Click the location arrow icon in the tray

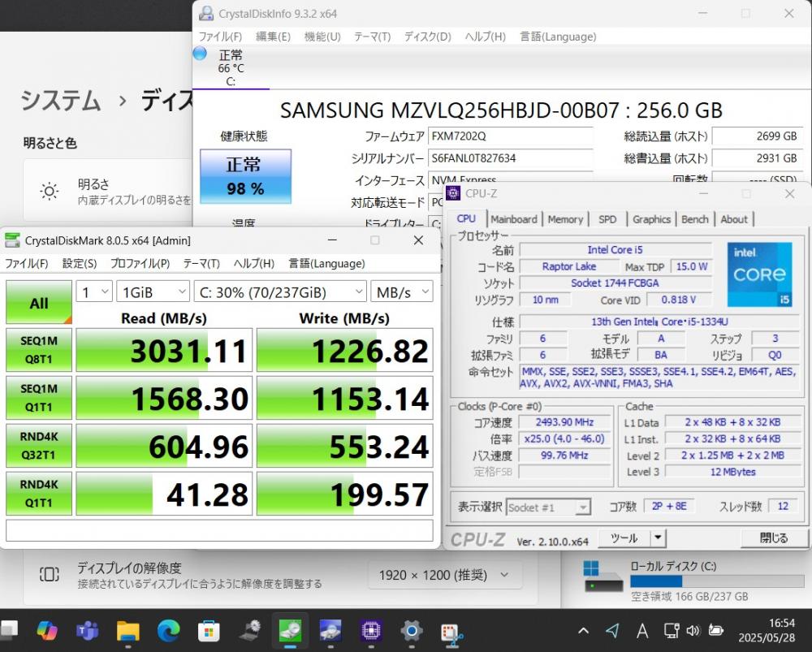pyautogui.click(x=612, y=631)
